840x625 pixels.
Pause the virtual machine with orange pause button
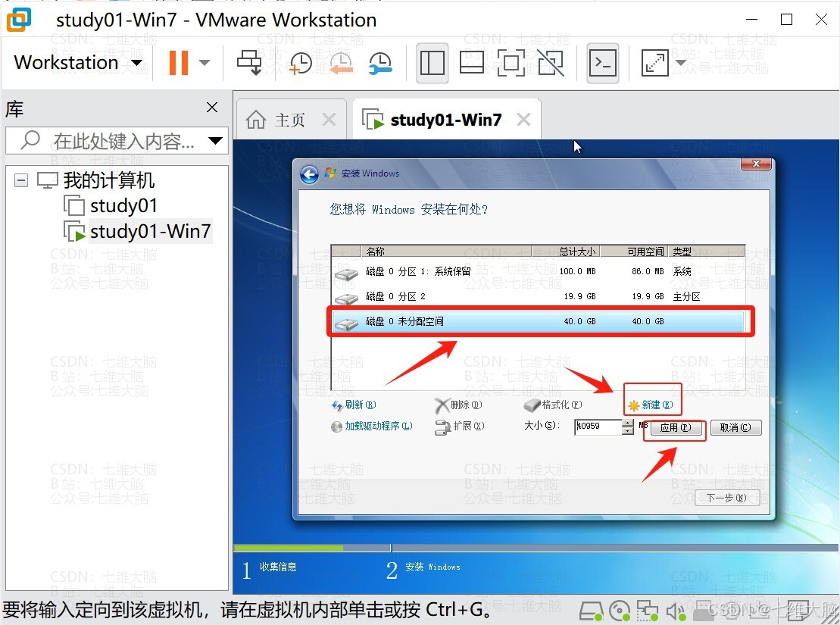click(x=179, y=63)
